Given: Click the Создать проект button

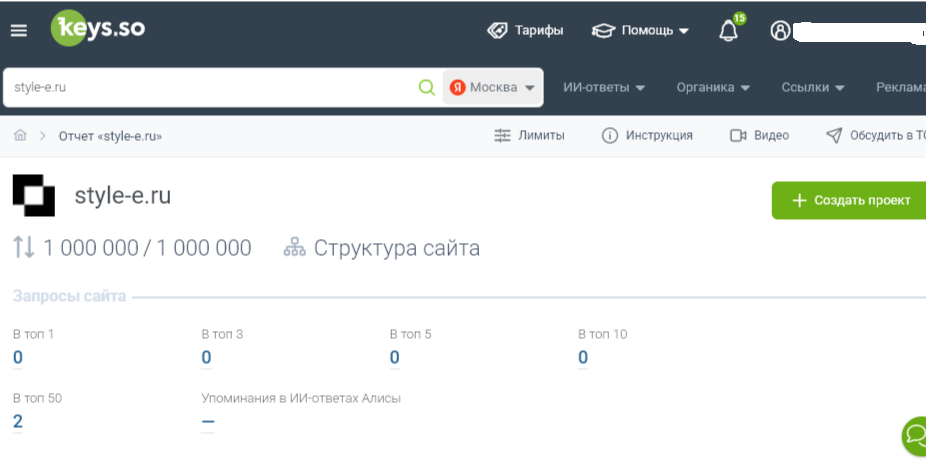Looking at the screenshot, I should 849,200.
